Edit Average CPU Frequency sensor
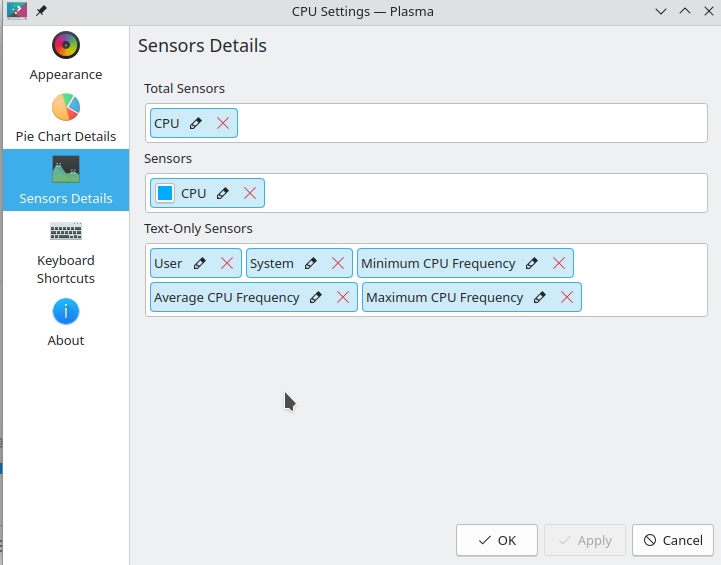This screenshot has width=721, height=565. click(315, 297)
